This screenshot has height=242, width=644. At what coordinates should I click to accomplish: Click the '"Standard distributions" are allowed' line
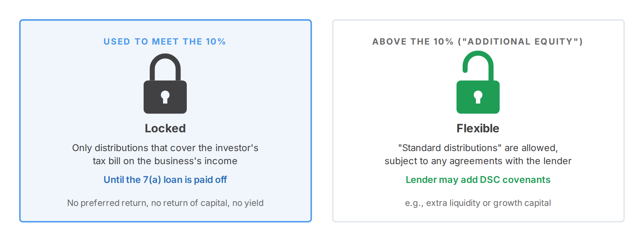(x=478, y=148)
